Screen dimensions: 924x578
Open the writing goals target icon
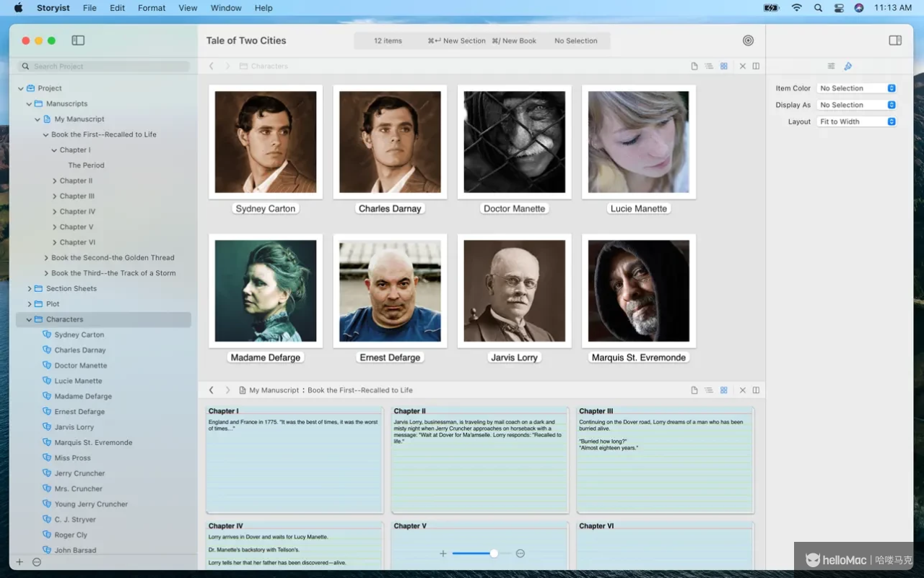(x=748, y=40)
